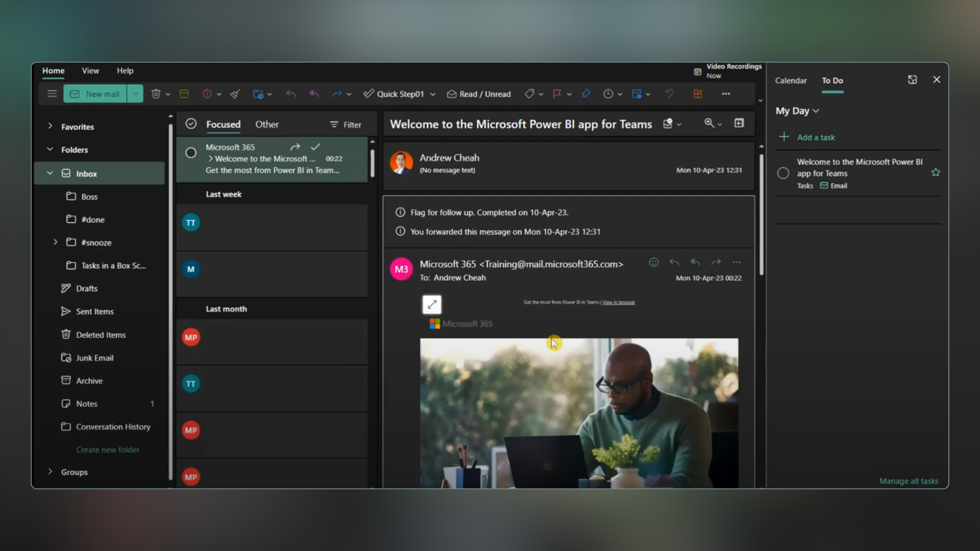Open more actions ellipsis on Microsoft 365 message
The image size is (980, 551).
point(737,262)
